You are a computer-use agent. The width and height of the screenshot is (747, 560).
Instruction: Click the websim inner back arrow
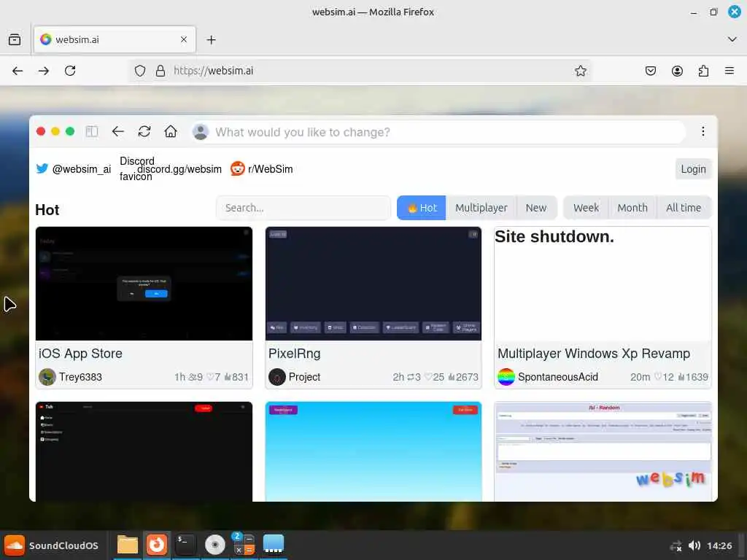(x=117, y=131)
